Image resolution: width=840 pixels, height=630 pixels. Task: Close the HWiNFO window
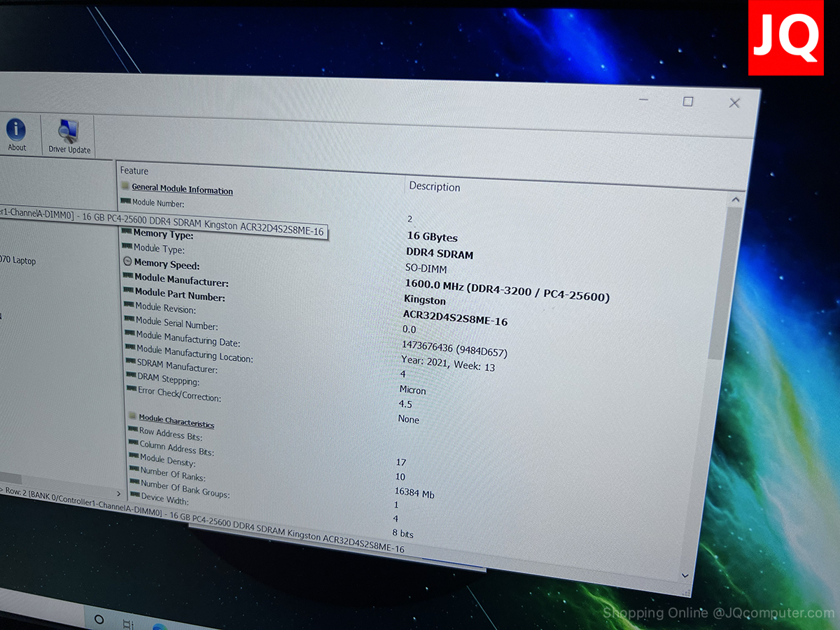(x=734, y=103)
